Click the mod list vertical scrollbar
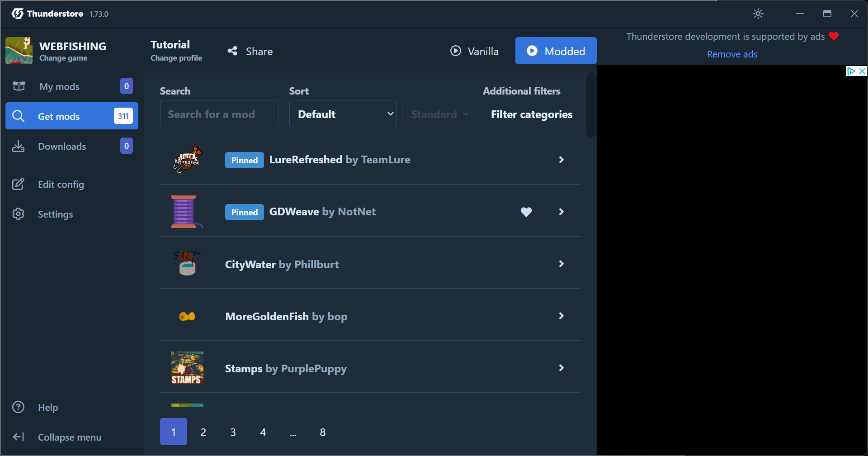The width and height of the screenshot is (868, 456). tap(591, 105)
